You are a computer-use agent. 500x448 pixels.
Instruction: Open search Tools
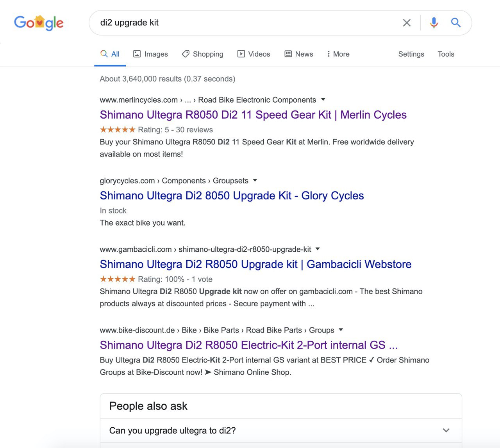tap(446, 54)
